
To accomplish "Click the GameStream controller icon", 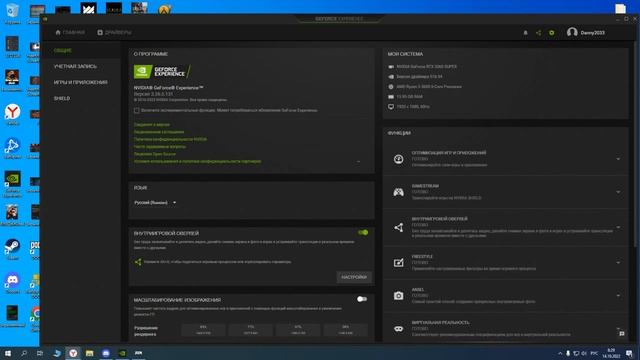I will coord(398,192).
